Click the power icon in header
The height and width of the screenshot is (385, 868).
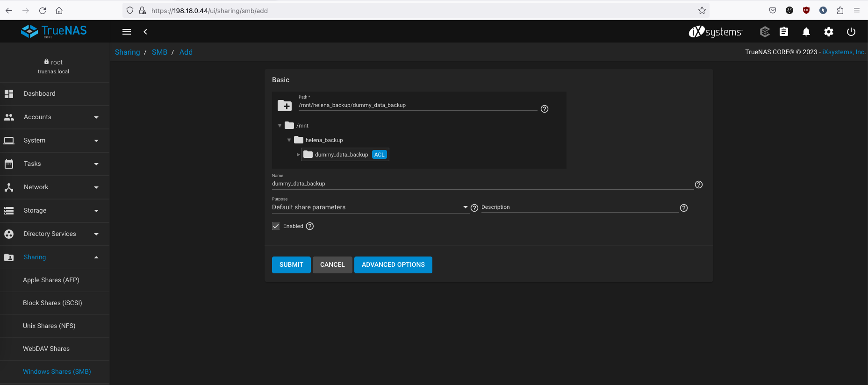(x=851, y=32)
